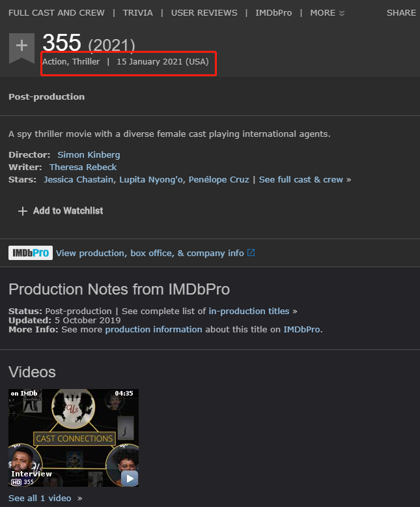Open writer Theresa Rebeck's page
The image size is (420, 507).
[83, 167]
